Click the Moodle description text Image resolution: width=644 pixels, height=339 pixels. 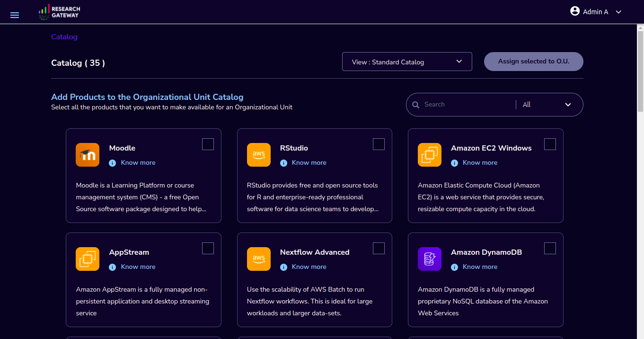(x=141, y=197)
